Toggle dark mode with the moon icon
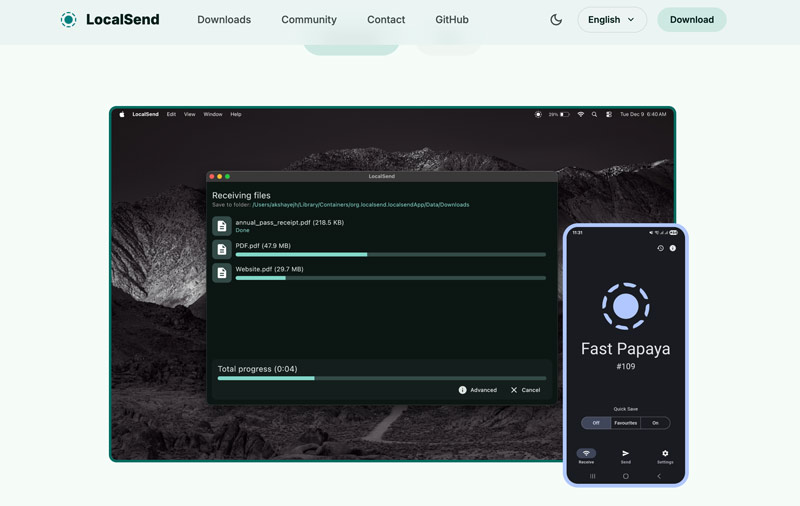Image resolution: width=800 pixels, height=506 pixels. [556, 20]
